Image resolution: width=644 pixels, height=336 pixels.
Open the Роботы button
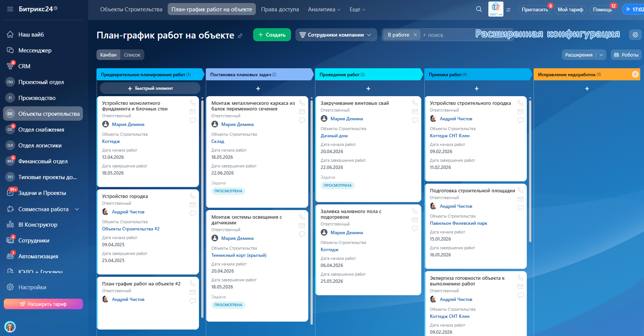[x=626, y=55]
